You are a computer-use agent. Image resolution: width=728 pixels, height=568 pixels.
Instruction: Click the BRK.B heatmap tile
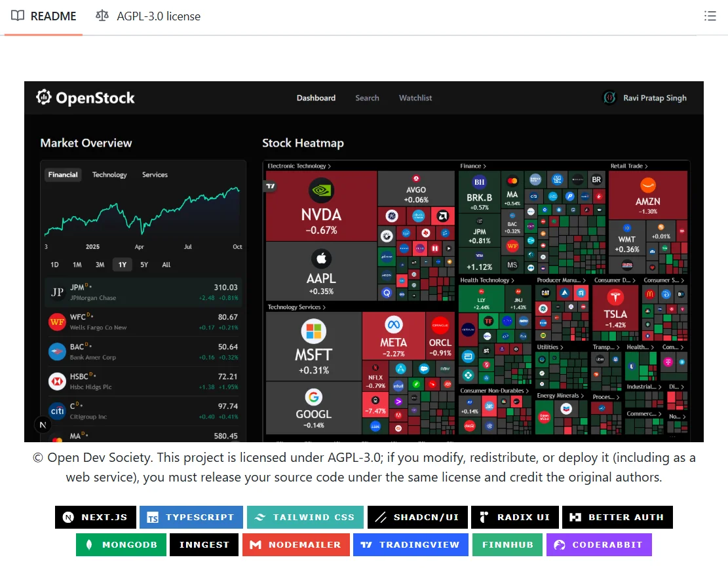pos(479,192)
